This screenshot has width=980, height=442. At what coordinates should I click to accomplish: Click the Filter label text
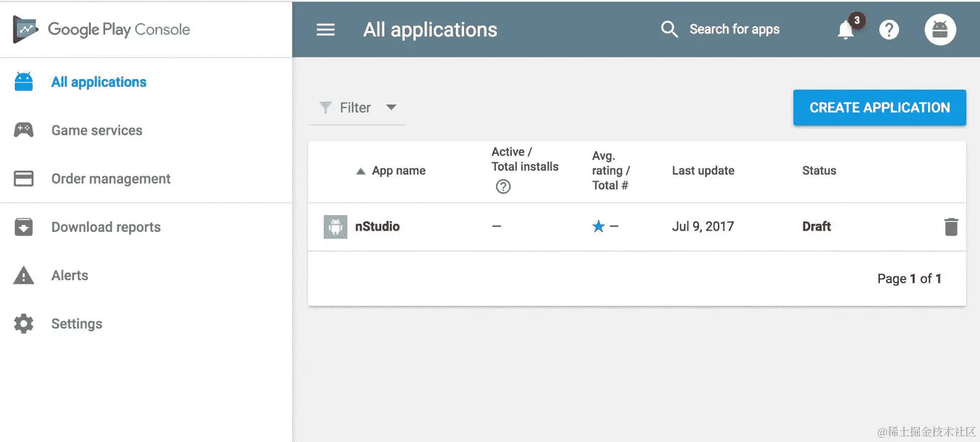[x=355, y=108]
